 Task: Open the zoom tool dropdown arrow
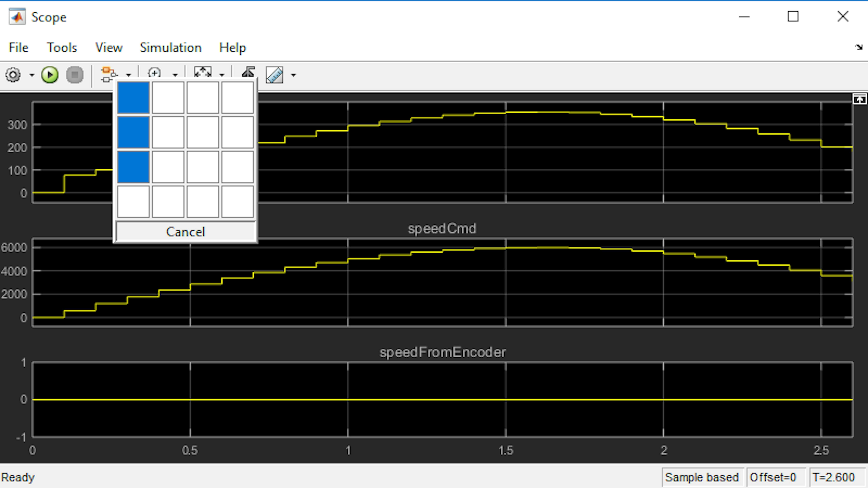pyautogui.click(x=175, y=75)
